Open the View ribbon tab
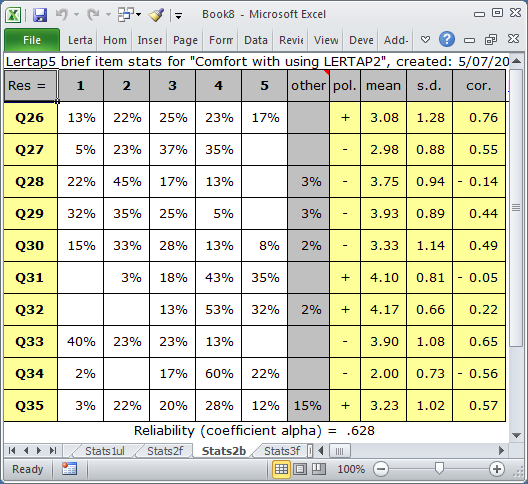The image size is (528, 484). click(x=326, y=40)
